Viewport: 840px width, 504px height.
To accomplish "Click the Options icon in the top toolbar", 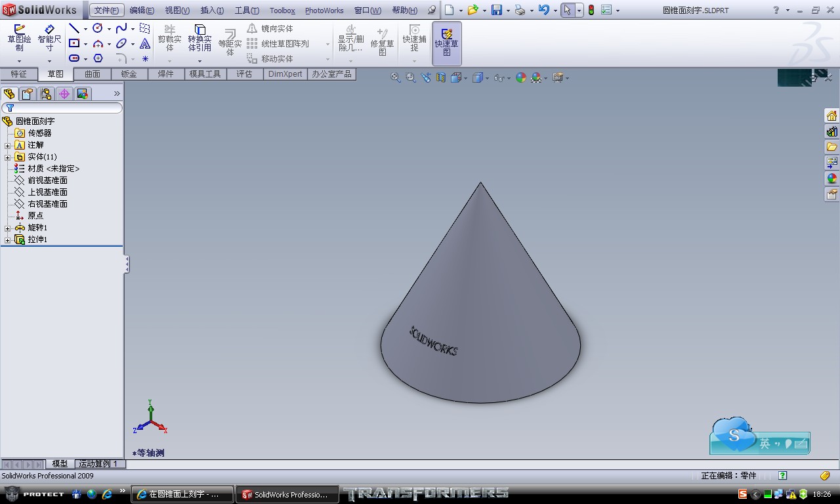I will [x=606, y=10].
